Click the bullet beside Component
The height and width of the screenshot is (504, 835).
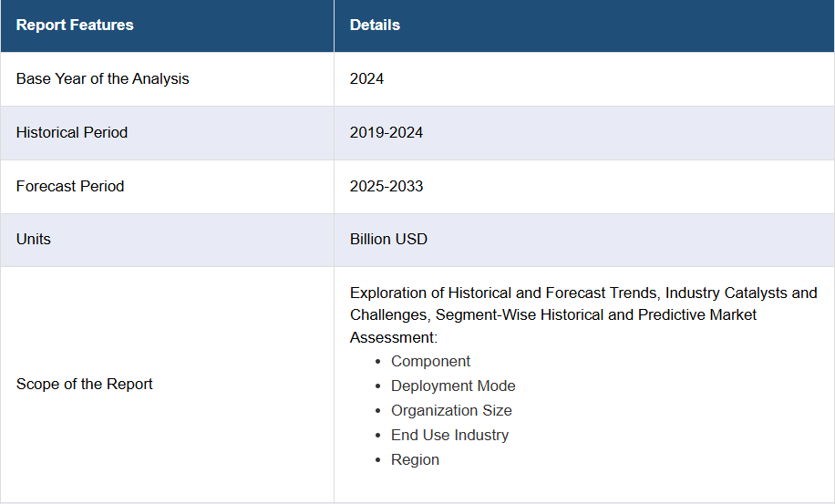[378, 362]
